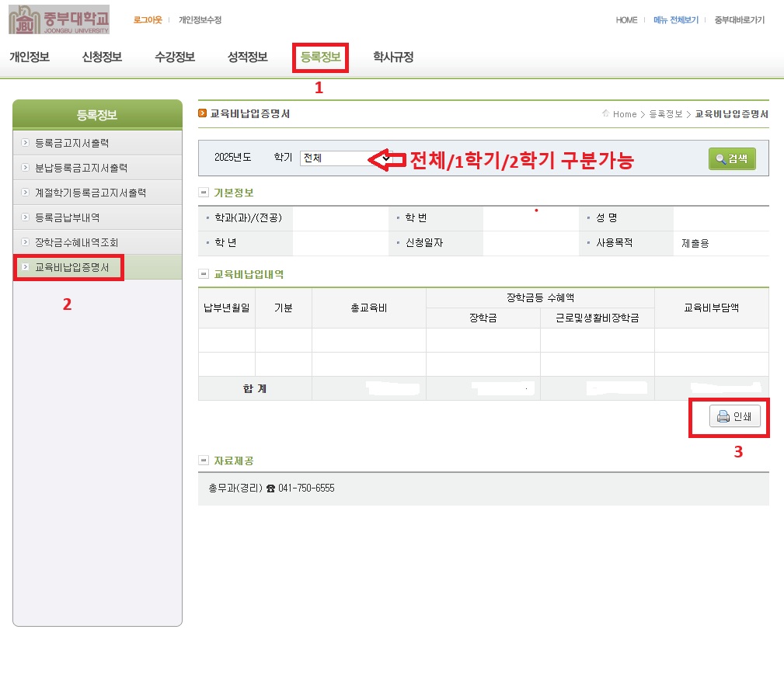Select 장학금수혜내역조회 in the left menu
Screen dimensions: 784x678
pyautogui.click(x=76, y=242)
